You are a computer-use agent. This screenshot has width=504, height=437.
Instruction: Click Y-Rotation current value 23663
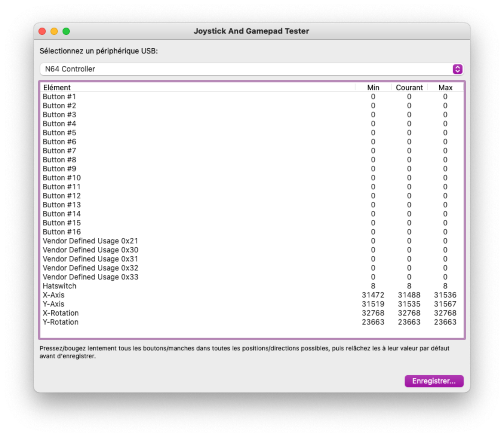tap(409, 322)
